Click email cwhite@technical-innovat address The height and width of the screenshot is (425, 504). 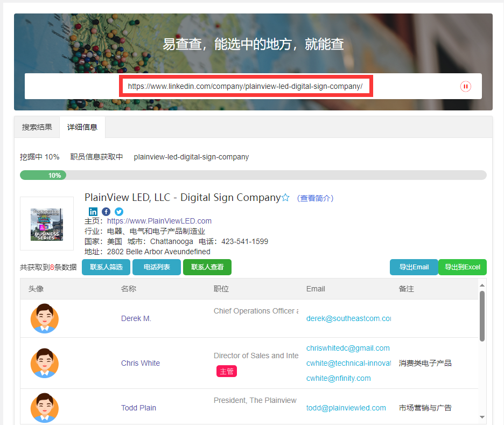click(348, 363)
